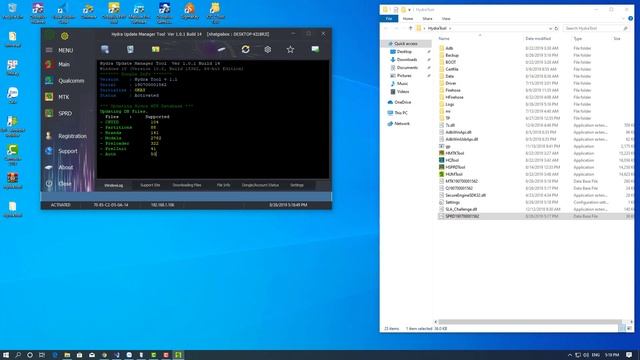Open the gear icon in Hydra top toolbar
640x360 pixels.
(x=268, y=49)
